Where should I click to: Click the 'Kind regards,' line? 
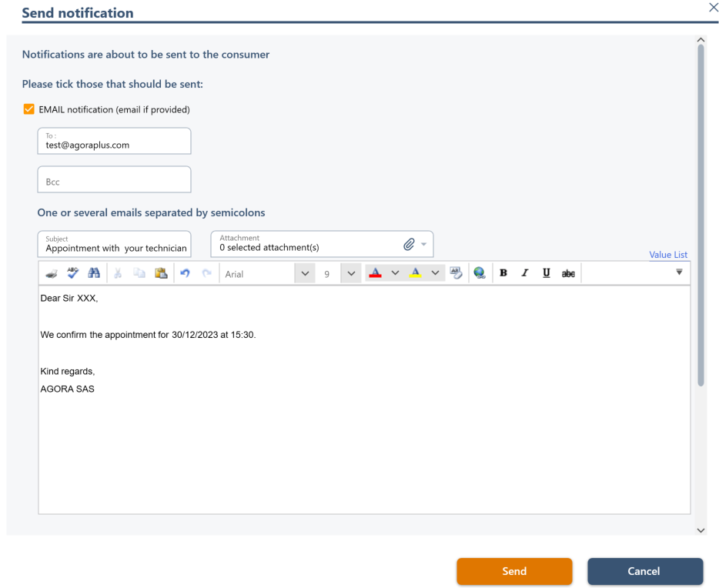click(68, 371)
